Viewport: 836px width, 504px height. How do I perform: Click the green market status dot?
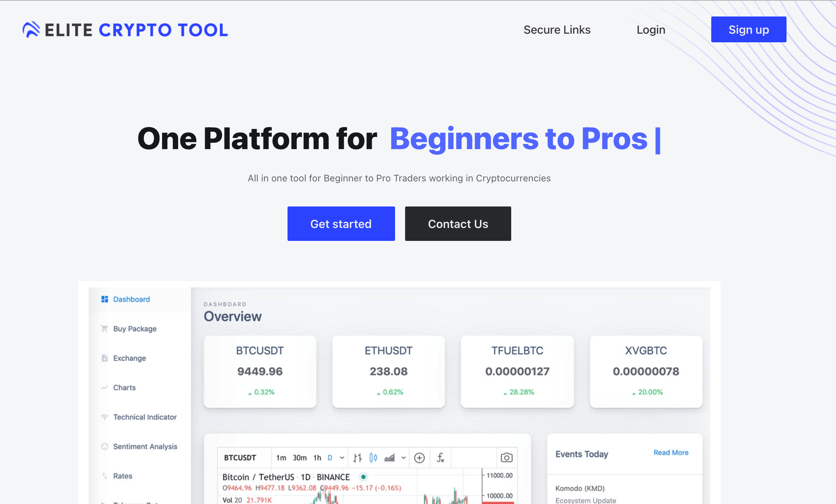(x=364, y=477)
